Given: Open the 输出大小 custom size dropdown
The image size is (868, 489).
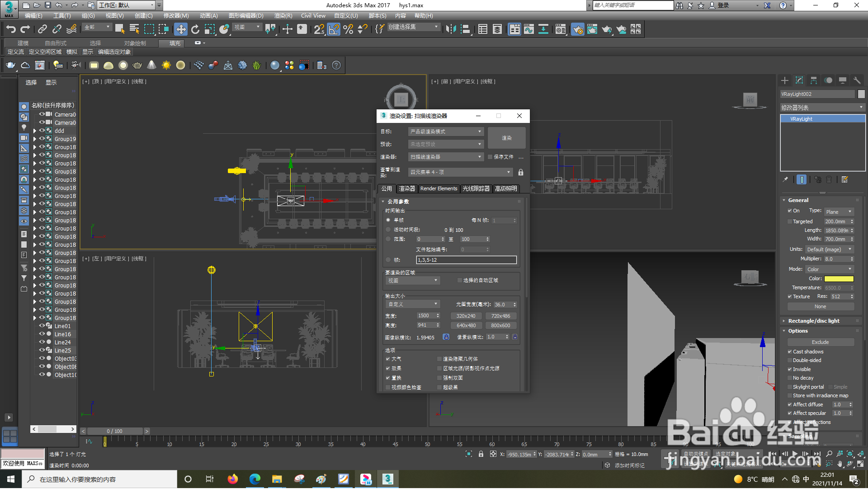Looking at the screenshot, I should point(413,305).
